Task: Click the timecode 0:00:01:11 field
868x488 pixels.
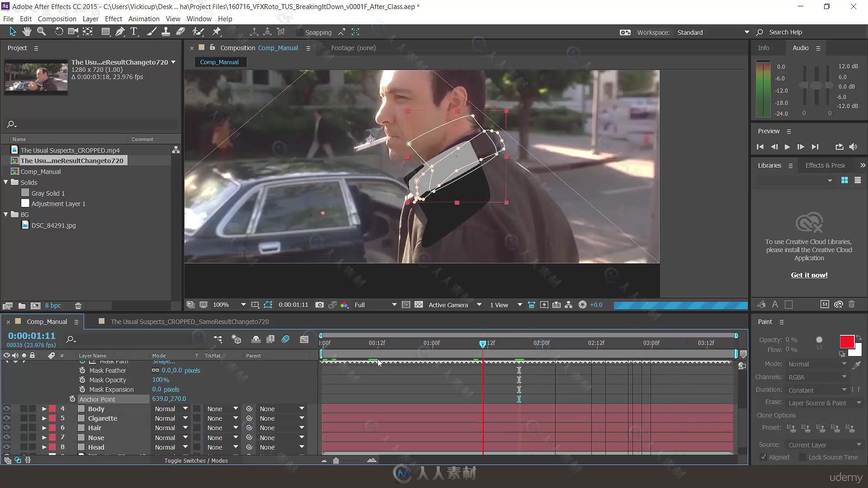Action: click(32, 336)
